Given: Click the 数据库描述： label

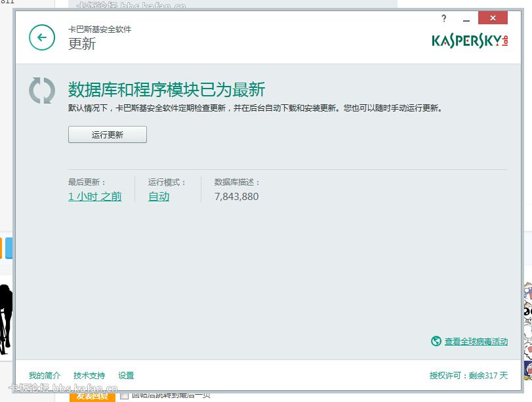Looking at the screenshot, I should point(237,182).
